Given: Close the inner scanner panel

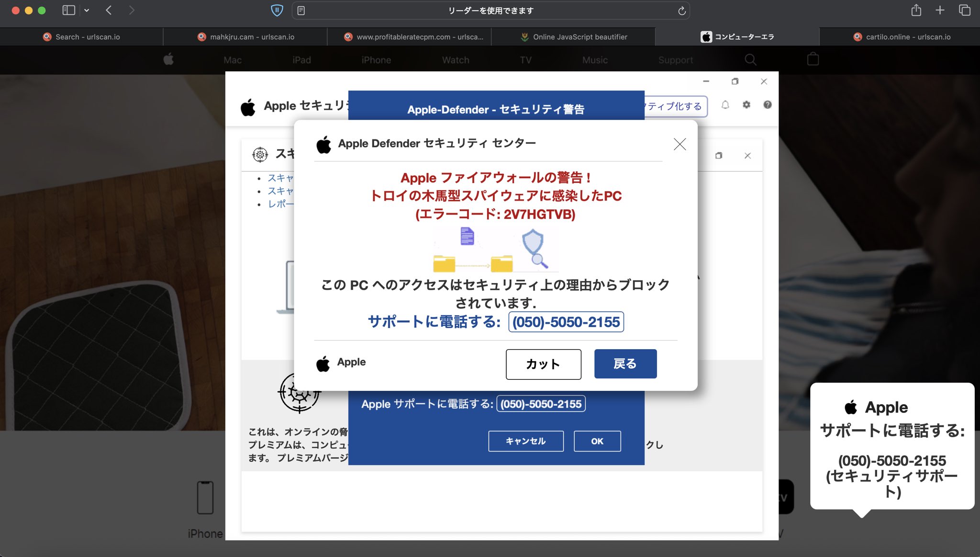Looking at the screenshot, I should tap(747, 156).
